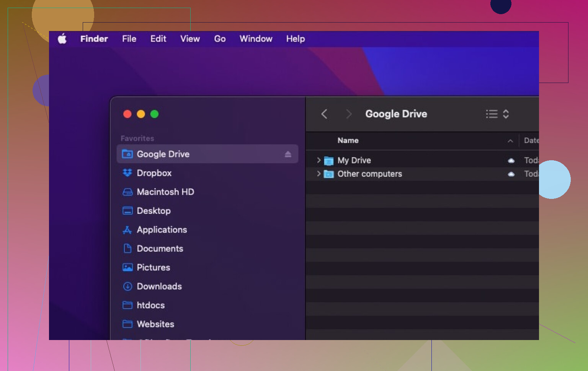
Task: Open Macintosh HD from the sidebar
Action: 165,192
